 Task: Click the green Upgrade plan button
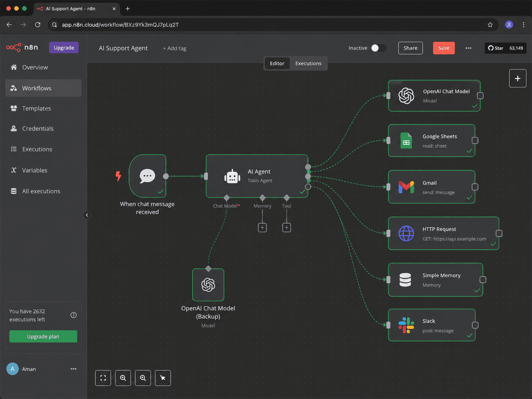point(43,337)
